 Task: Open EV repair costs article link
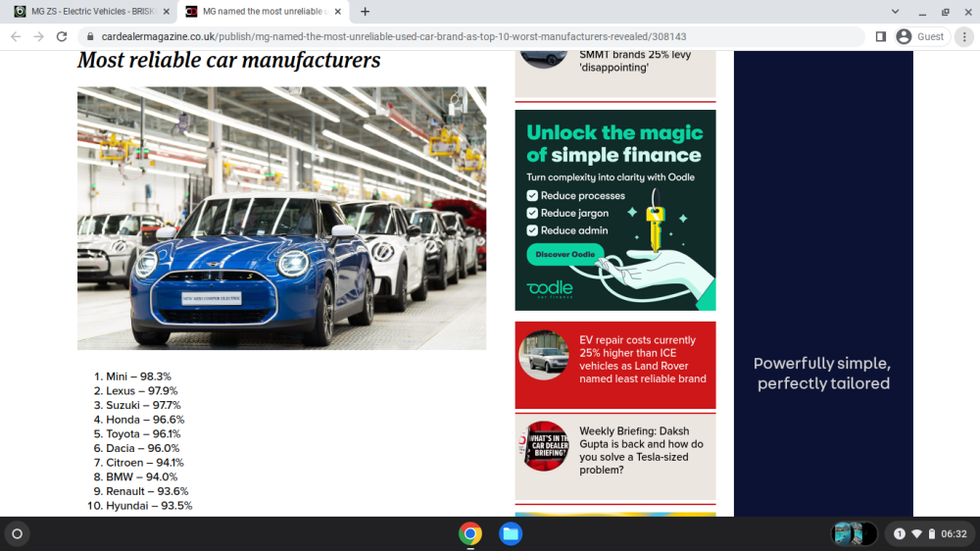643,360
